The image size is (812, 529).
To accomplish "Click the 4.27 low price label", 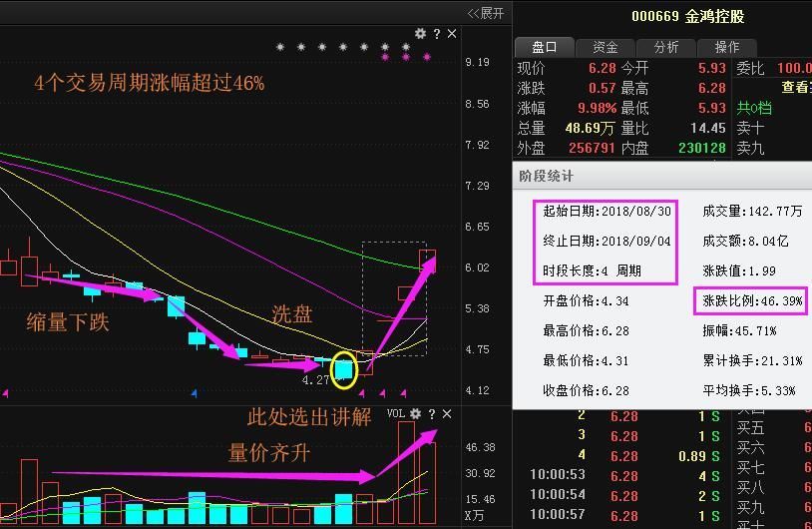I will (315, 379).
